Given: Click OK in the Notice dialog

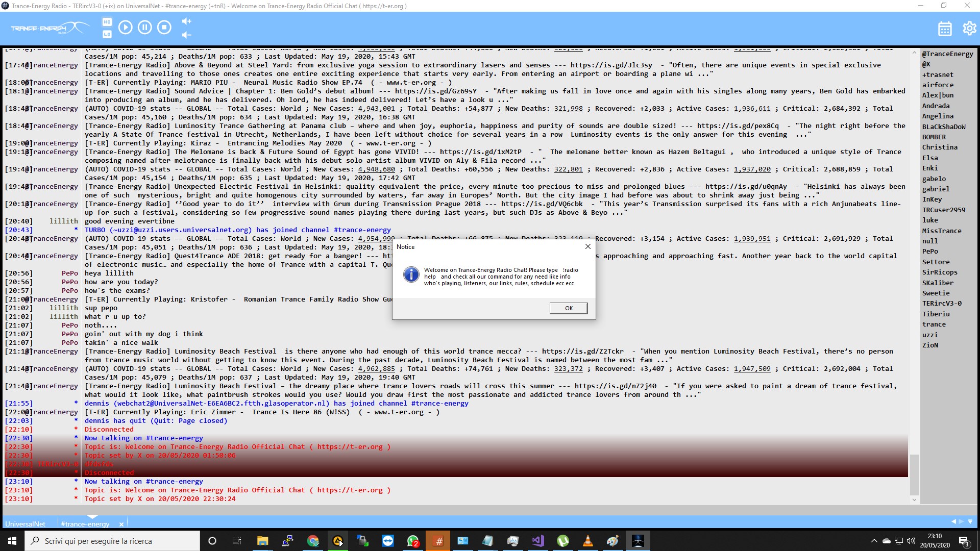Looking at the screenshot, I should [x=568, y=308].
